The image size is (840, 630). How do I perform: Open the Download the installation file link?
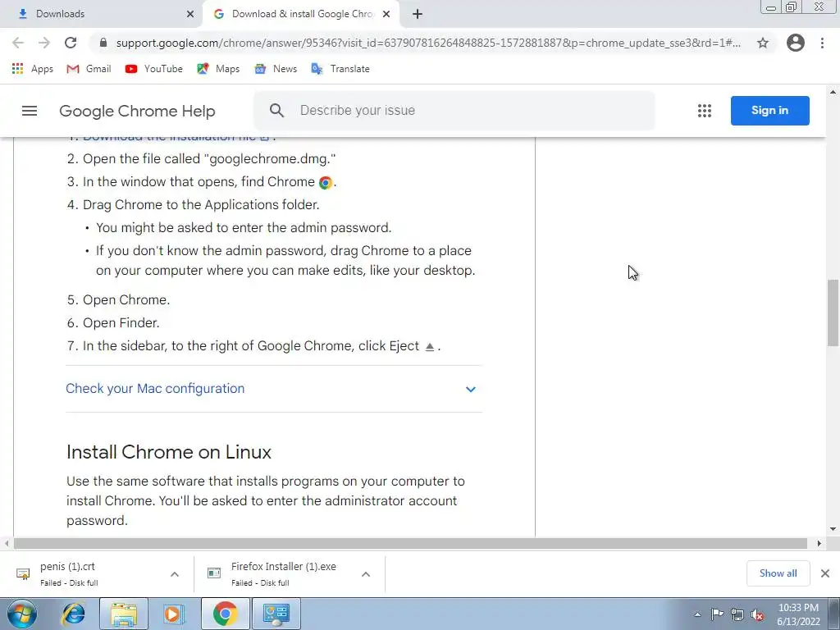(176, 138)
